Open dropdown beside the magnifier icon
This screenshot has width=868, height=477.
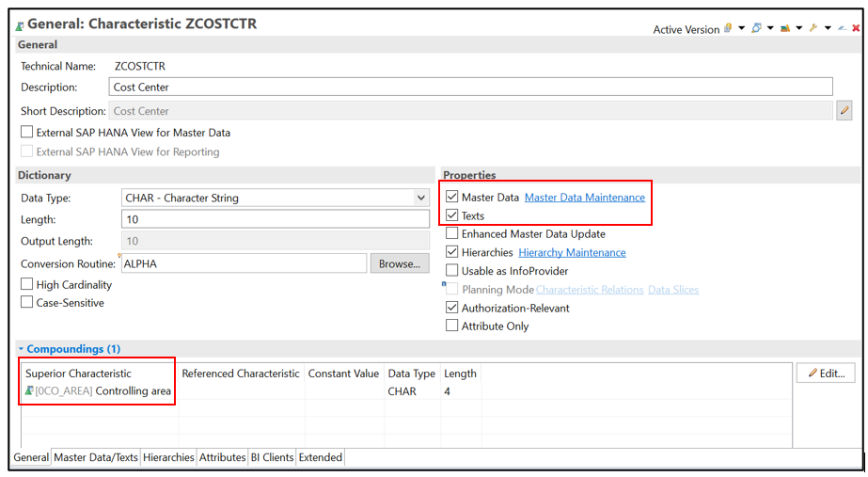770,28
